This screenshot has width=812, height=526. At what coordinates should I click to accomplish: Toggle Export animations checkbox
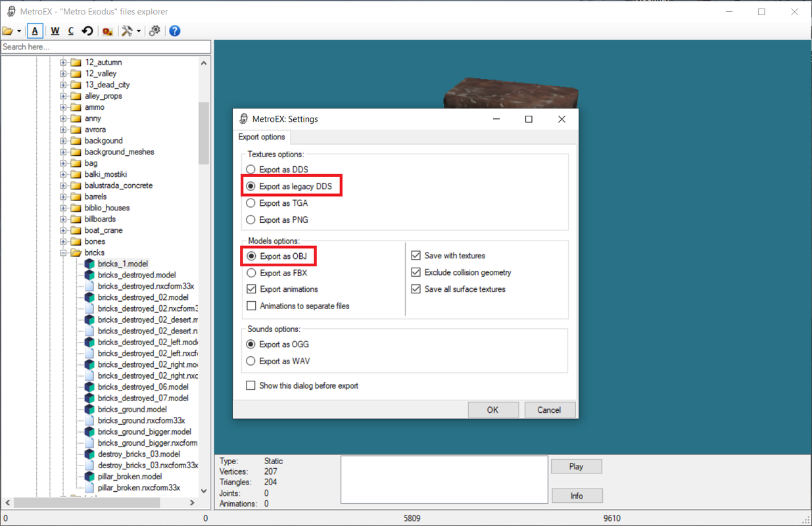click(251, 289)
